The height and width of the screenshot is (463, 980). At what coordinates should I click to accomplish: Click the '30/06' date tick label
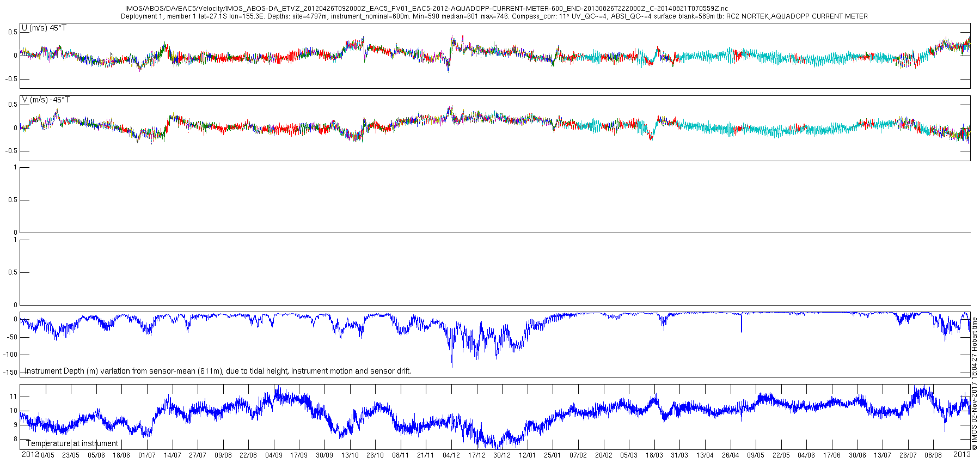click(857, 455)
